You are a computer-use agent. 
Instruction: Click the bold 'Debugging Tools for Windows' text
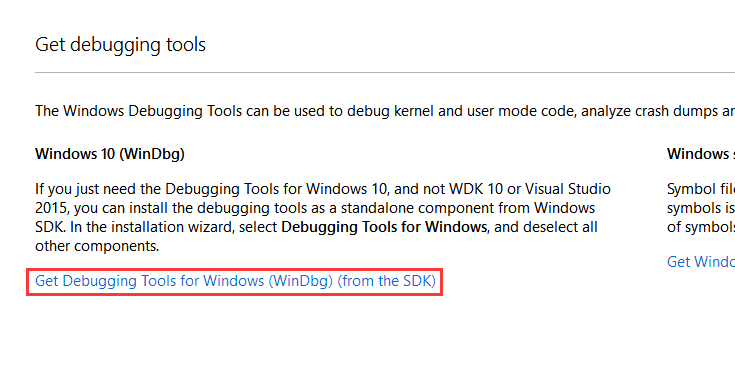[384, 227]
